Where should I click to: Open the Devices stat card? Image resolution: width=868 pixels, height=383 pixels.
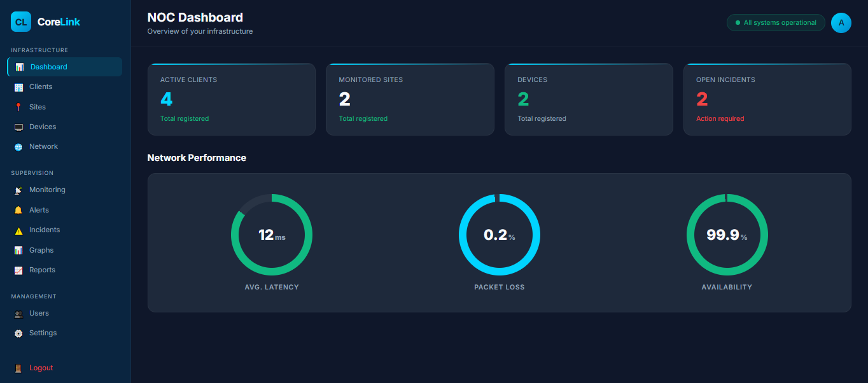point(589,99)
